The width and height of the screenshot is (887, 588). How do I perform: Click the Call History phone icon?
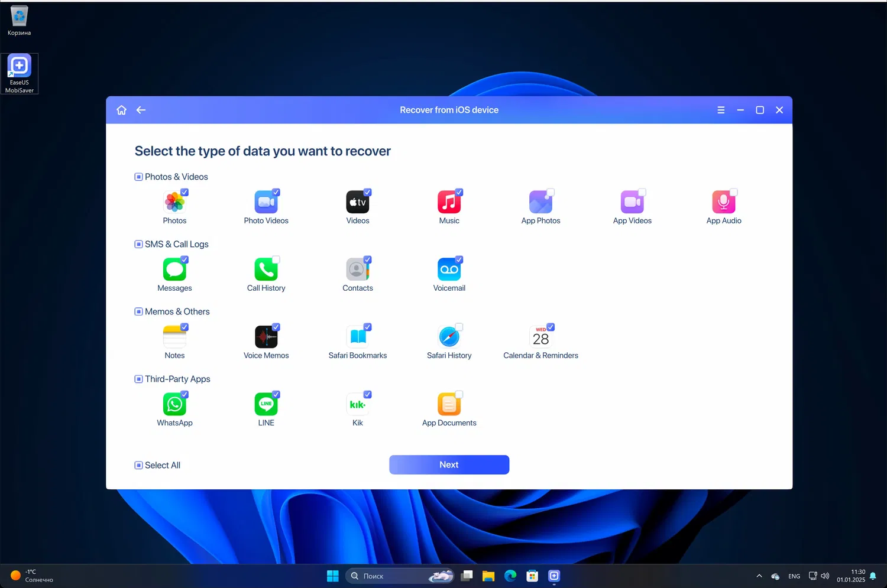click(x=266, y=269)
